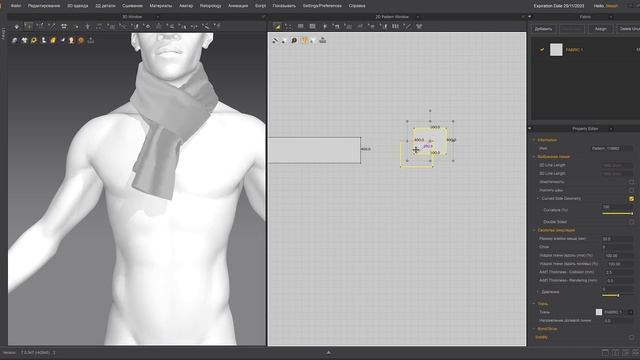This screenshot has width=640, height=360.
Task: Open the Retopology menu
Action: [211, 6]
